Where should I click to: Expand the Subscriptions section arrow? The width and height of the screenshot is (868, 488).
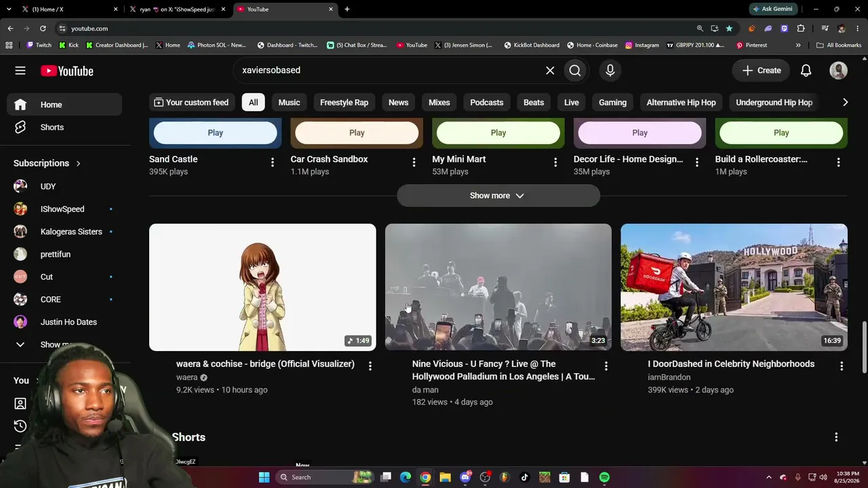78,163
